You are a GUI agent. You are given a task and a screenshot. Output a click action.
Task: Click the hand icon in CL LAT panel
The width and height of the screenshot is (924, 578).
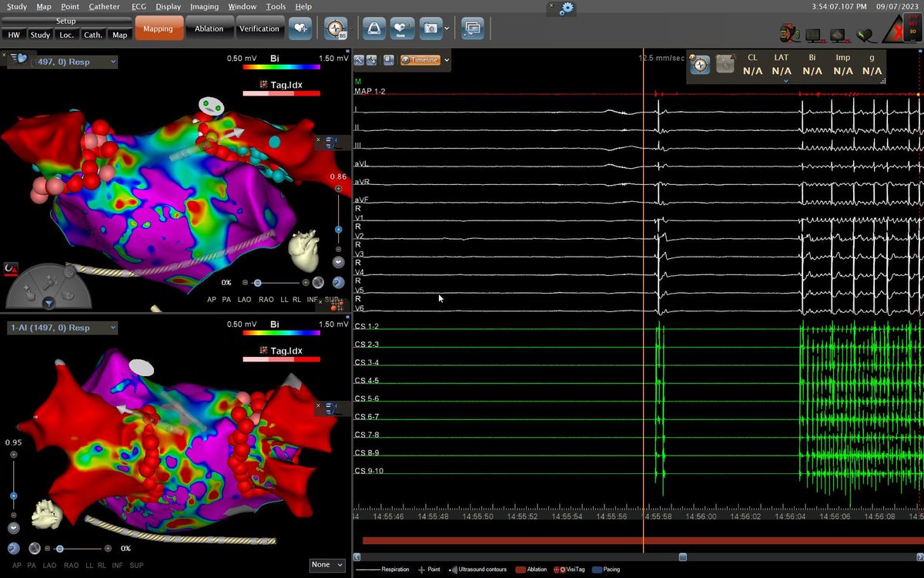725,64
